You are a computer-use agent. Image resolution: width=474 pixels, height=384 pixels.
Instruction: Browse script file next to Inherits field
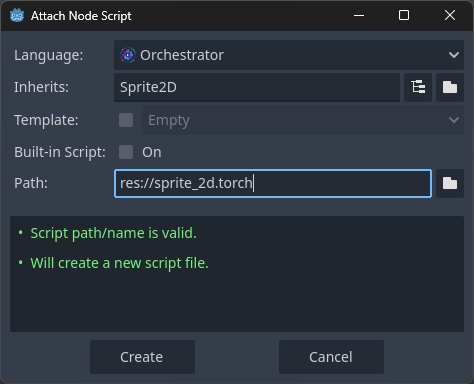click(450, 87)
